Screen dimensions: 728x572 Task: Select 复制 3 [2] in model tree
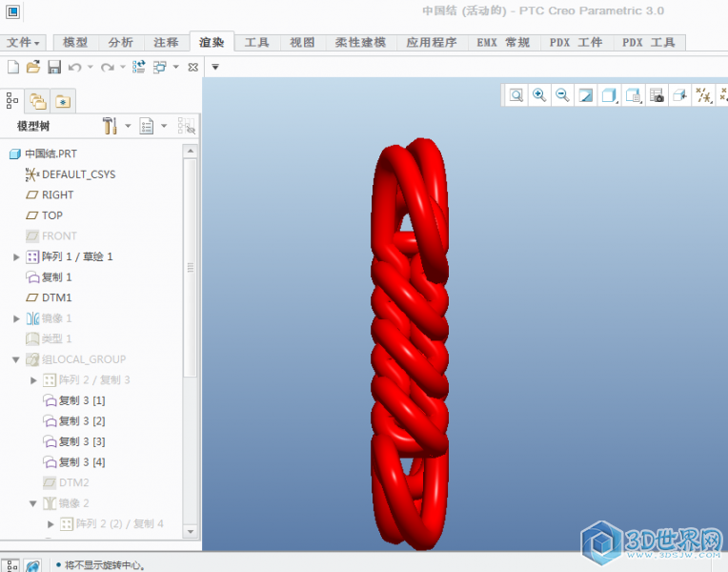81,421
